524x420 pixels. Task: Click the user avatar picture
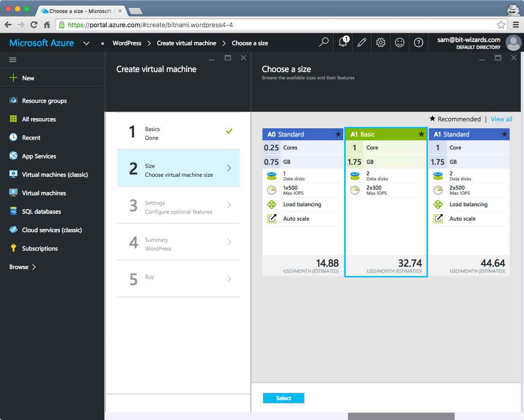point(513,43)
